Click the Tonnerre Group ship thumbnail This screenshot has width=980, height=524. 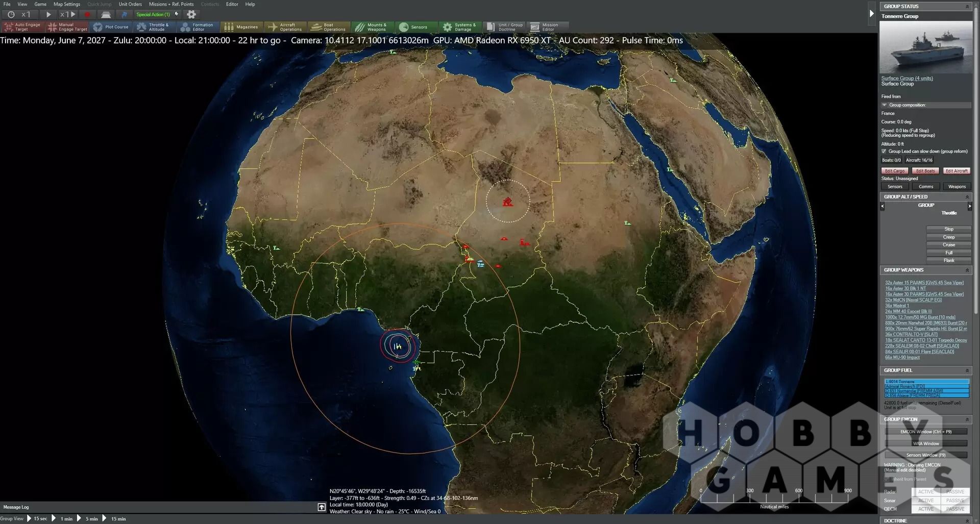click(926, 47)
